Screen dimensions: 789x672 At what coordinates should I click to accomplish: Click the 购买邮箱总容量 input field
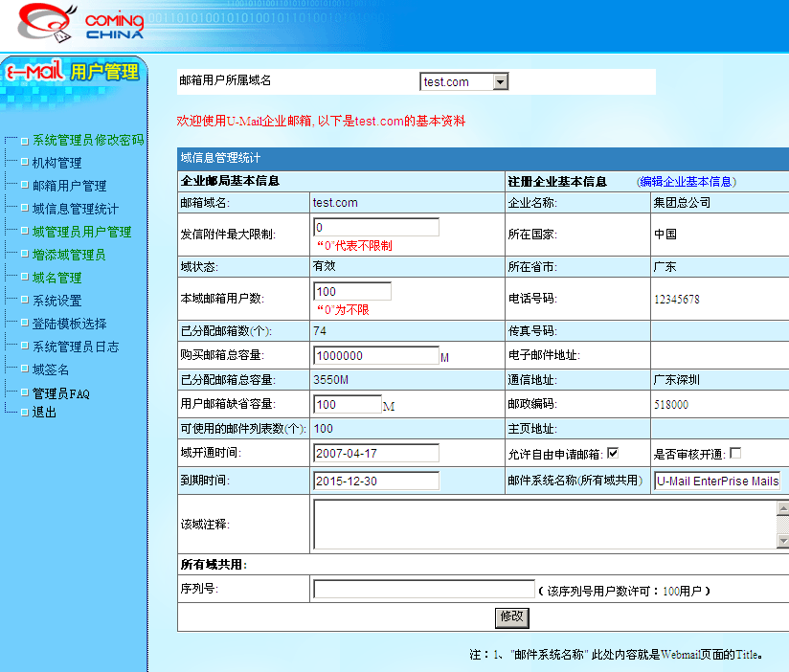[x=375, y=355]
